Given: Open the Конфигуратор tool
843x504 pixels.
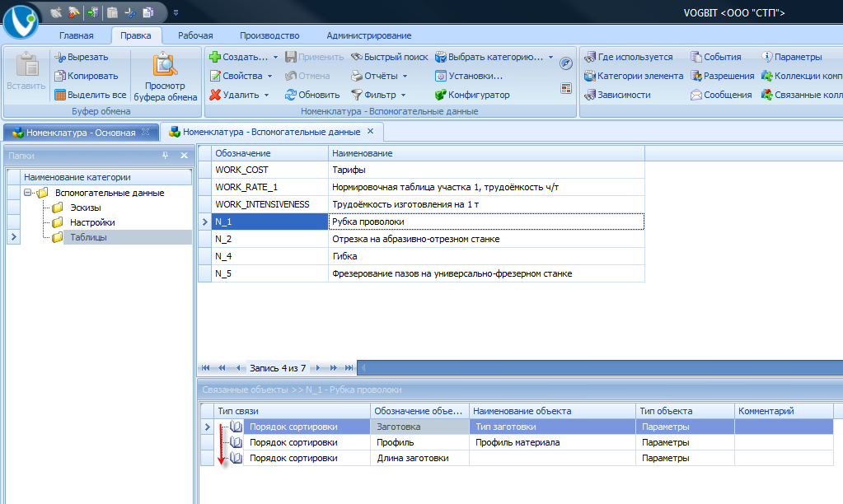Looking at the screenshot, I should pos(472,95).
